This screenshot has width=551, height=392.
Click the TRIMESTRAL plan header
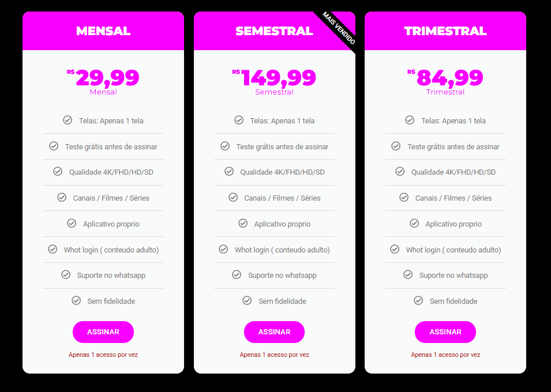[445, 31]
